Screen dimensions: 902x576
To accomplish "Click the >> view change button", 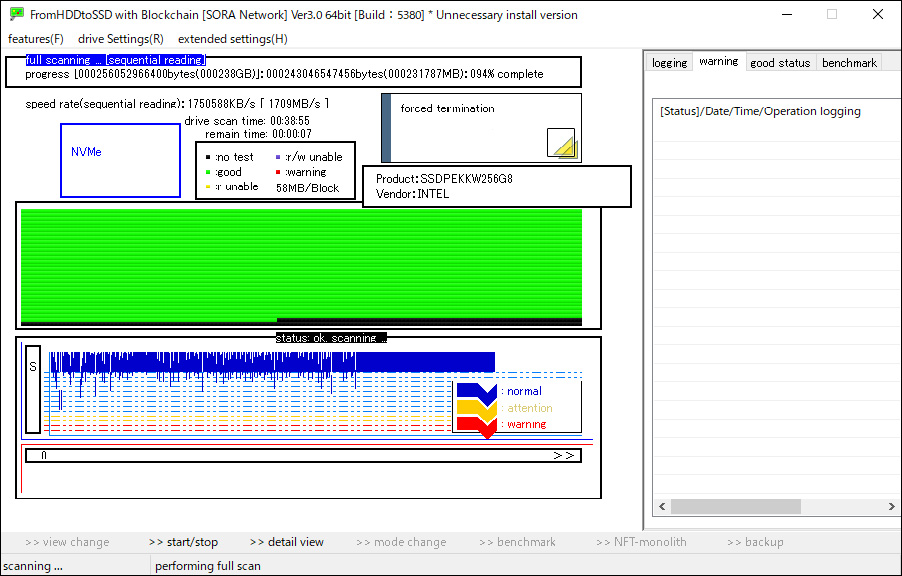I will coord(67,542).
